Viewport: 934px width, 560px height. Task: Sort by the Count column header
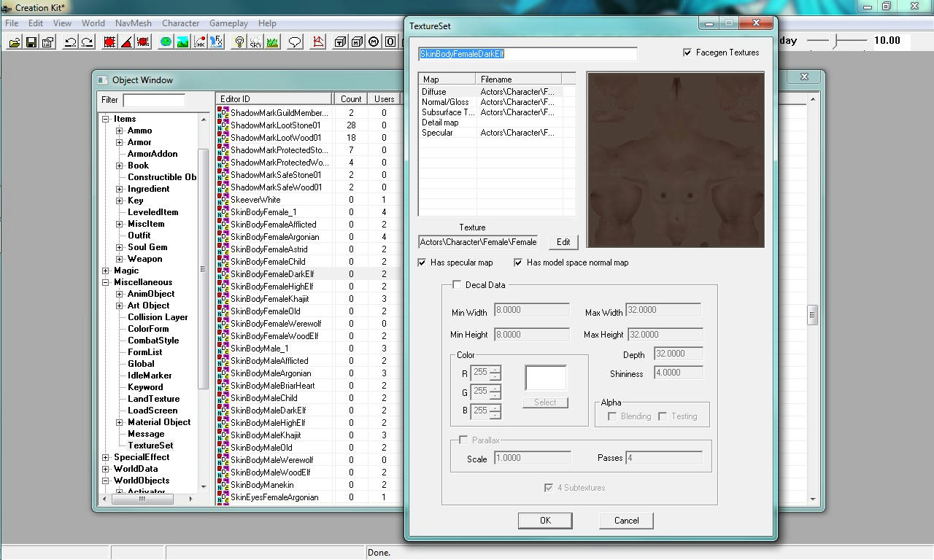[351, 99]
